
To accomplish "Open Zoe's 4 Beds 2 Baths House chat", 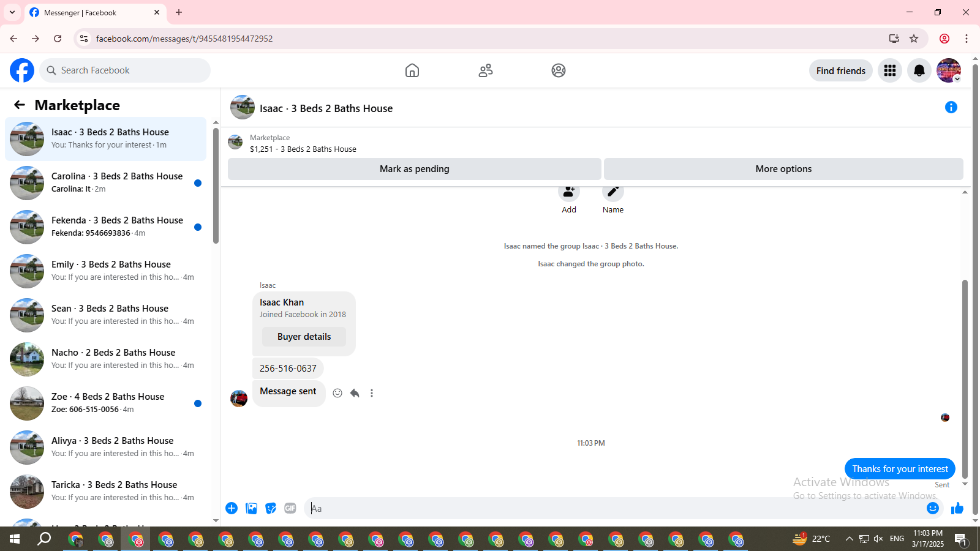I will coord(106,403).
